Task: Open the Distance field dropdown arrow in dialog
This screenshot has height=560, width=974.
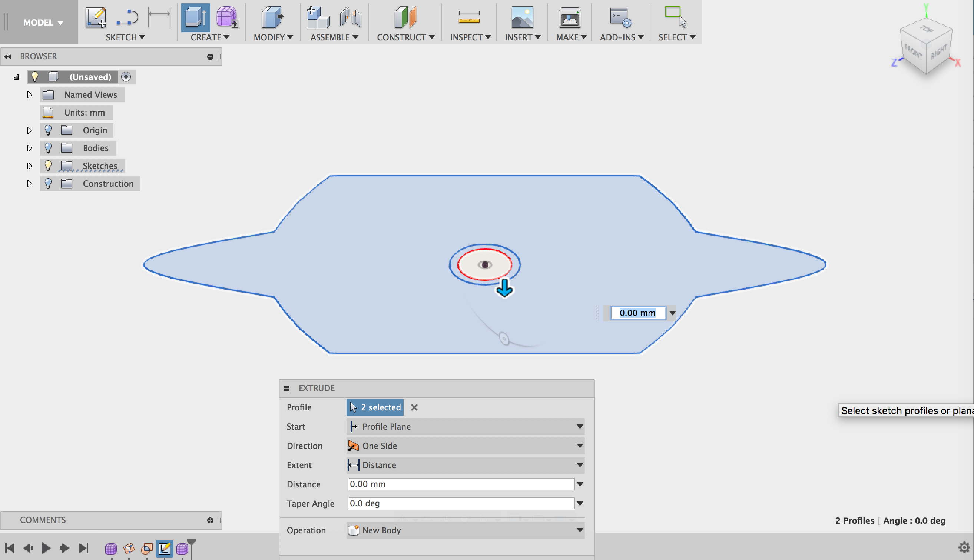Action: click(x=580, y=484)
